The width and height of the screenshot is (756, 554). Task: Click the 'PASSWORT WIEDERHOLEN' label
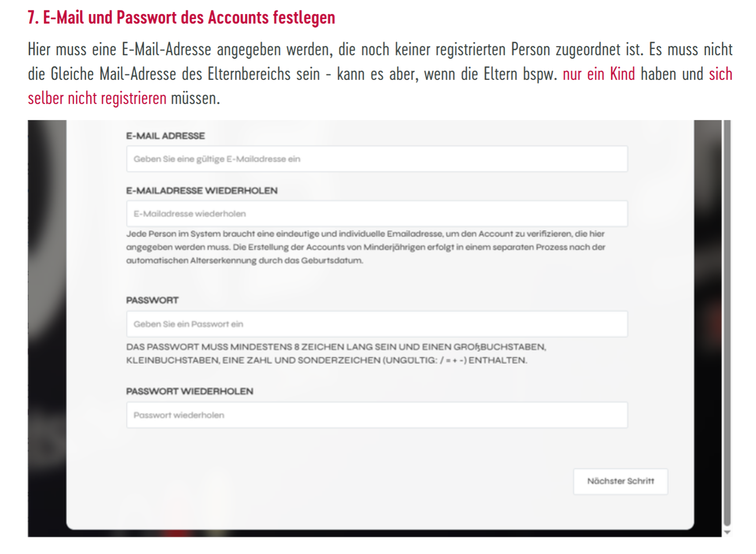(x=190, y=391)
